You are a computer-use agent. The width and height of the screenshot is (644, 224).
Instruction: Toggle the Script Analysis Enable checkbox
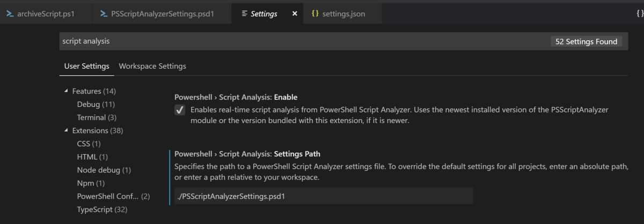click(x=180, y=110)
